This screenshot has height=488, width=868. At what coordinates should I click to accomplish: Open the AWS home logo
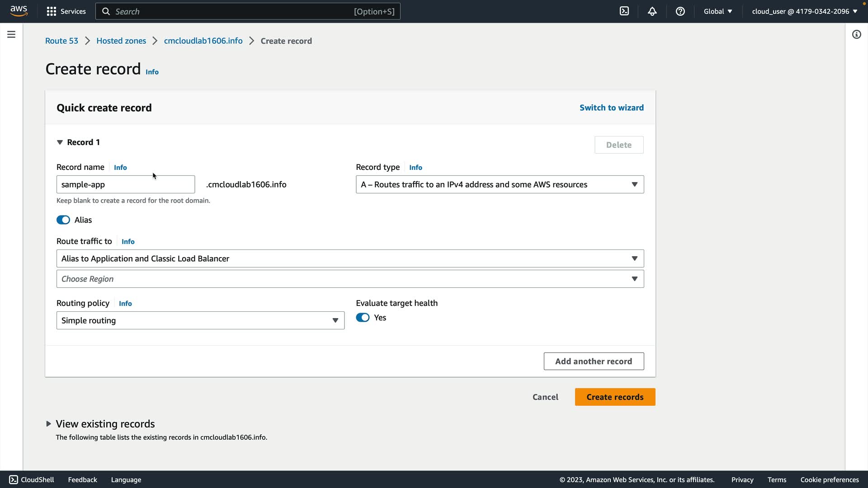click(19, 11)
